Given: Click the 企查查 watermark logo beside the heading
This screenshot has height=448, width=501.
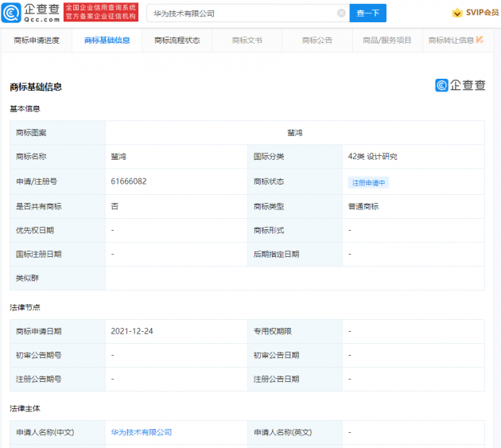Looking at the screenshot, I should click(460, 85).
